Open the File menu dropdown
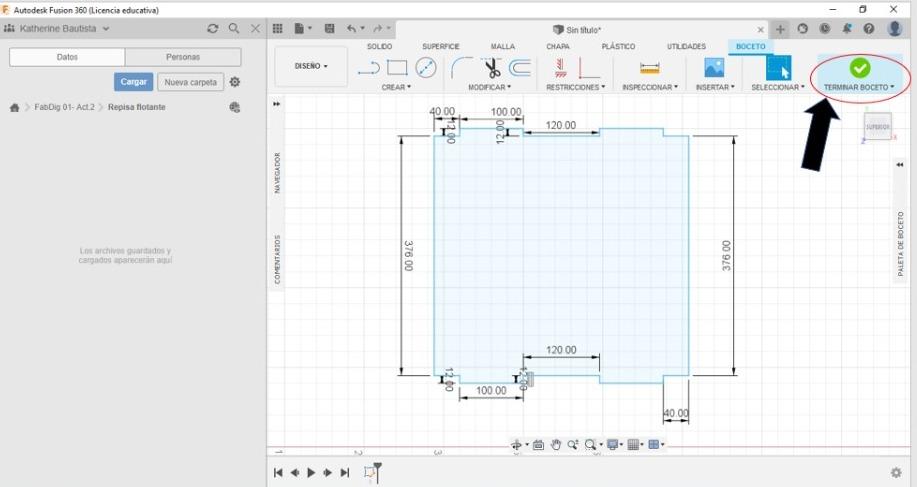 [303, 28]
